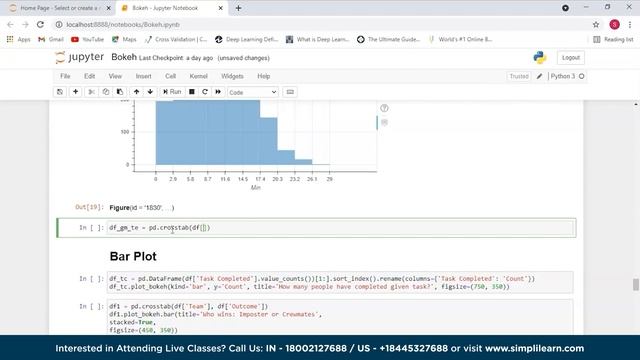
Task: Restart kernel and run all cells
Action: coord(218,92)
